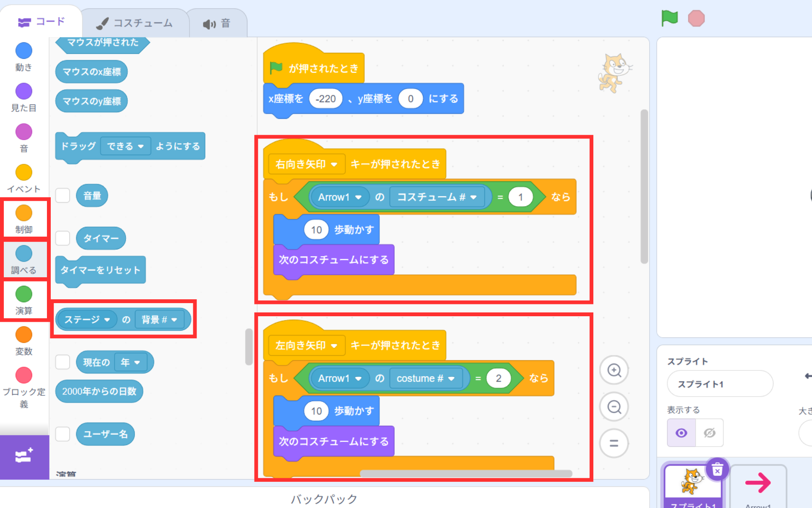The width and height of the screenshot is (812, 508).
Task: Open the 右向き矢印 key dropdown
Action: [x=307, y=164]
